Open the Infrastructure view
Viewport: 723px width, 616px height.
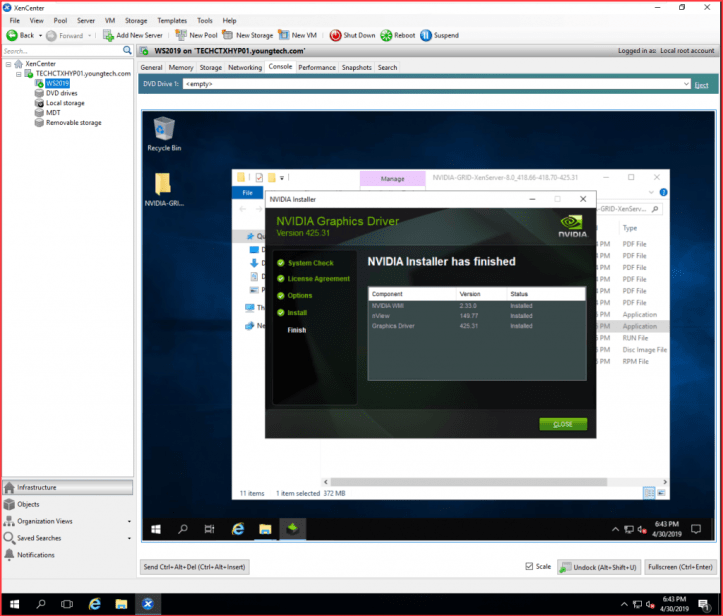click(68, 487)
